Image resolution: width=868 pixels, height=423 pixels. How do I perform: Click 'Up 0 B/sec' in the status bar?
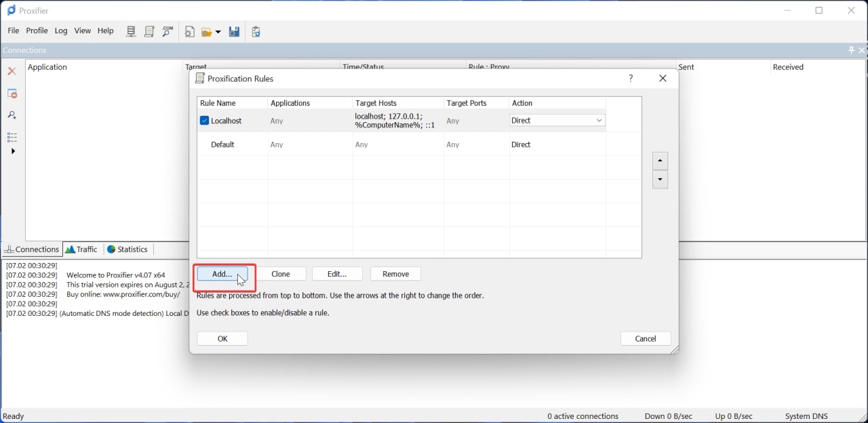click(x=734, y=416)
